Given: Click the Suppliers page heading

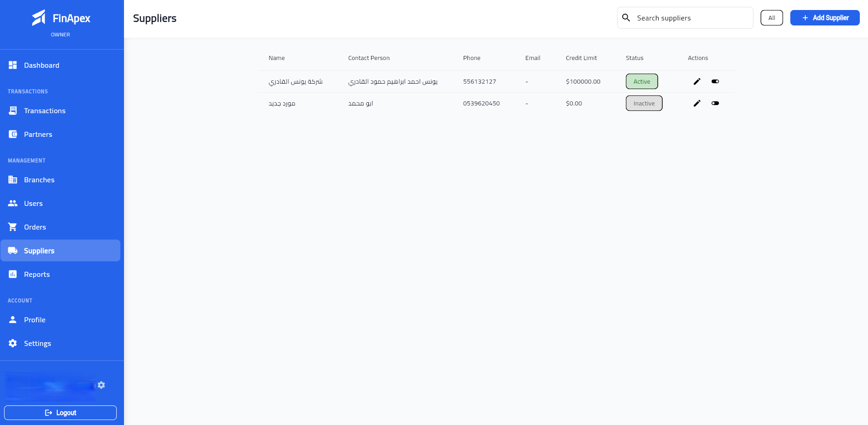Looking at the screenshot, I should [x=155, y=18].
